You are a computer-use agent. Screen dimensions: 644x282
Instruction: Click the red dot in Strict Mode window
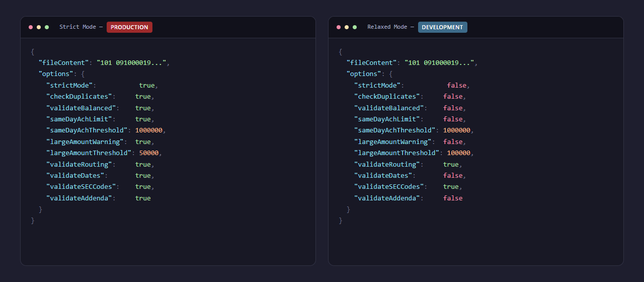point(31,27)
